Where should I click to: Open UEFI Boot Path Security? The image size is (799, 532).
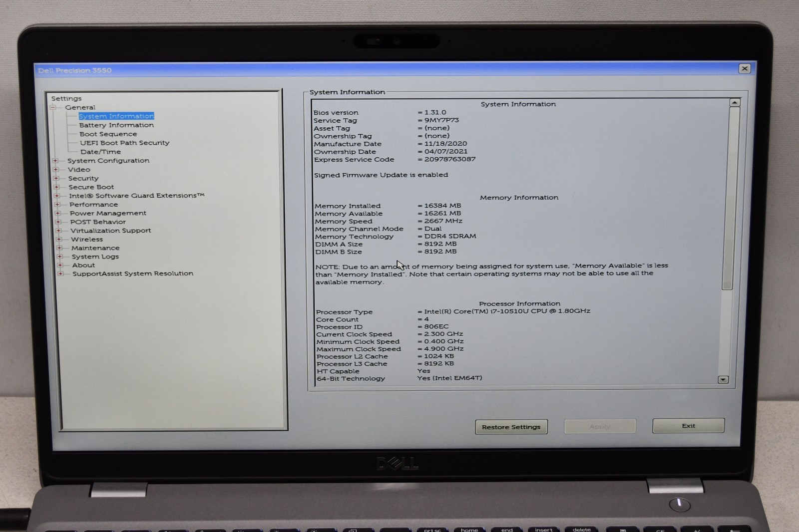125,143
